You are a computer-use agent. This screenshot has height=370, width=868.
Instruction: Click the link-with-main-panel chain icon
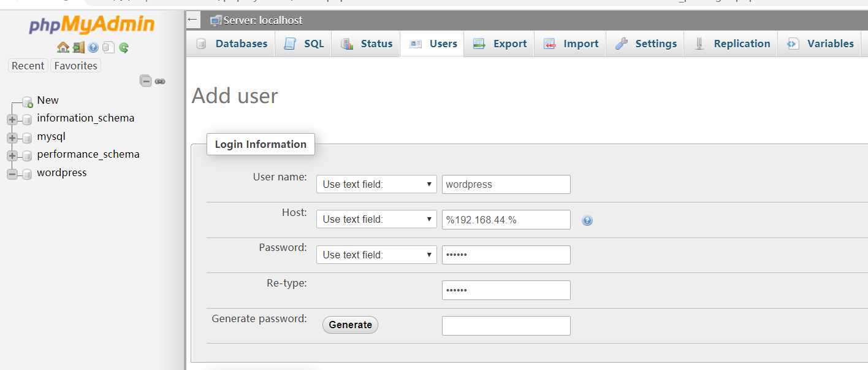coord(160,81)
